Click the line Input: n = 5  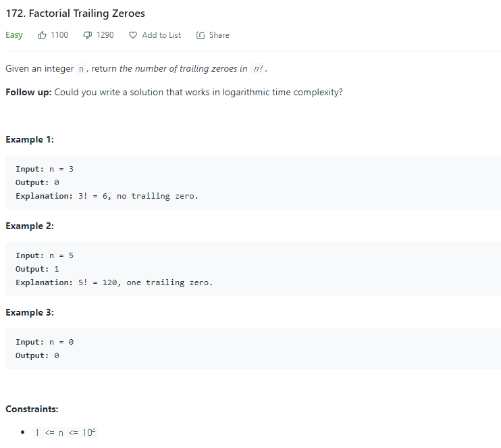click(x=45, y=255)
